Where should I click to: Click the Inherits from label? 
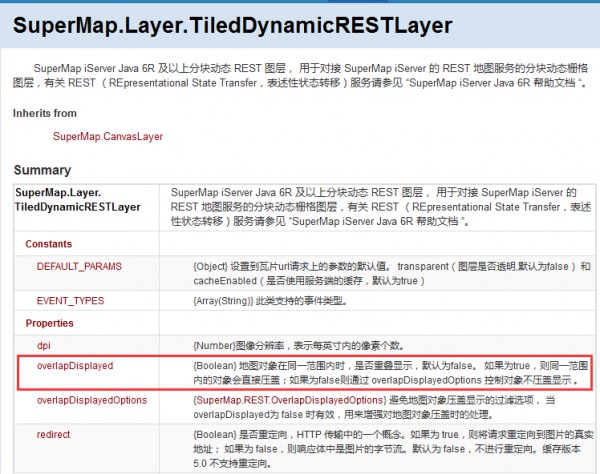click(x=45, y=113)
